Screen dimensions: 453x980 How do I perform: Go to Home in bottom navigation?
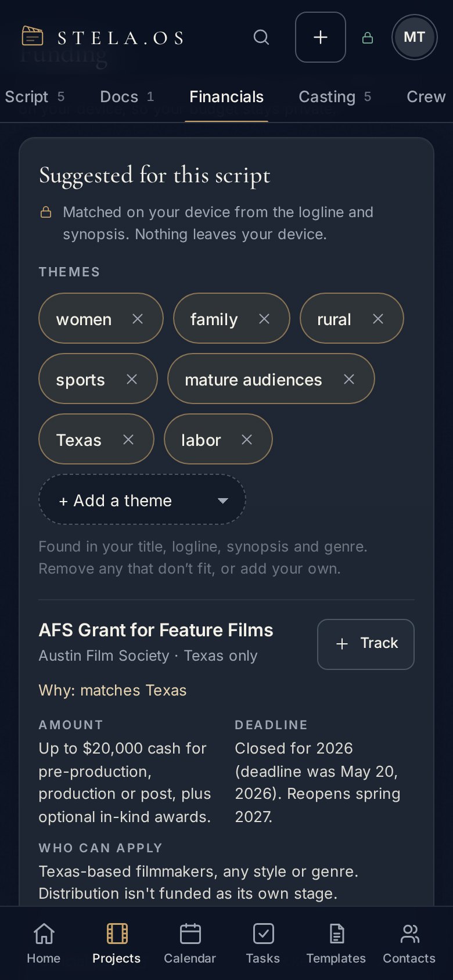(x=44, y=943)
